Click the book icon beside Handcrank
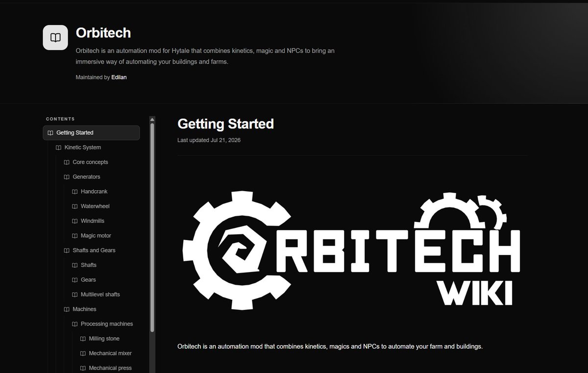The image size is (588, 373). pos(75,192)
